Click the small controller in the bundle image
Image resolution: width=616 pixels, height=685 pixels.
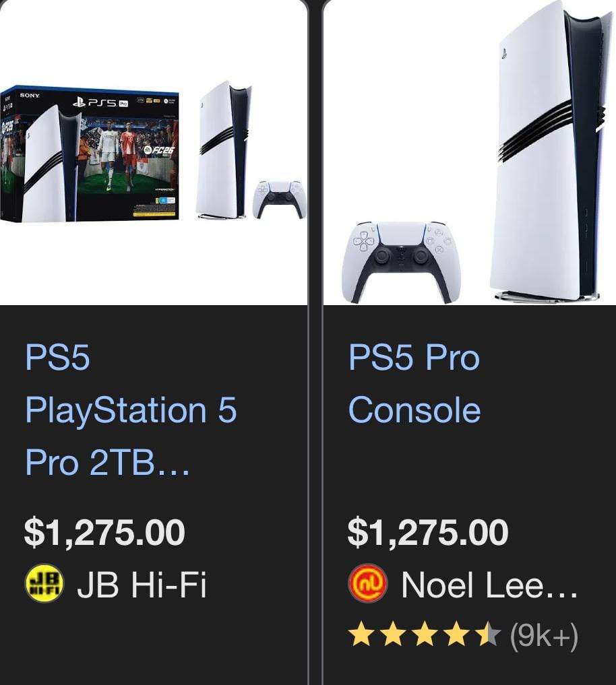[x=279, y=199]
